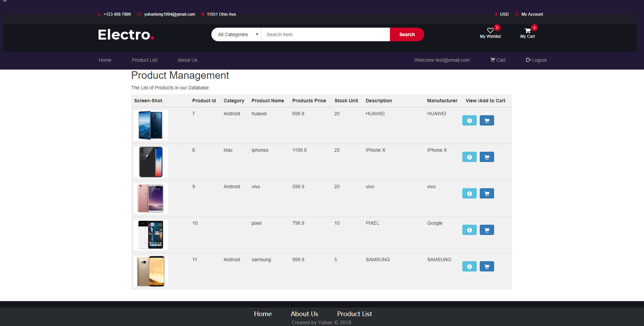644x326 pixels.
Task: Open the All Categories dropdown
Action: 236,34
